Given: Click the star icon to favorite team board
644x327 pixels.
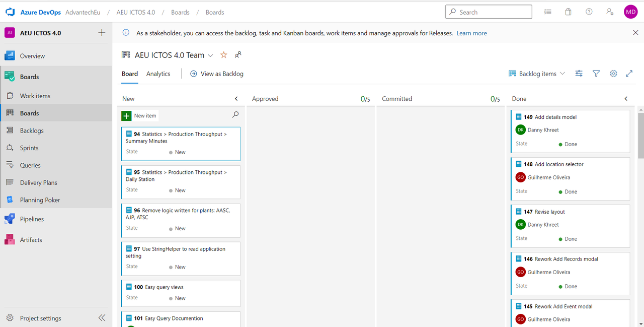Looking at the screenshot, I should click(224, 55).
